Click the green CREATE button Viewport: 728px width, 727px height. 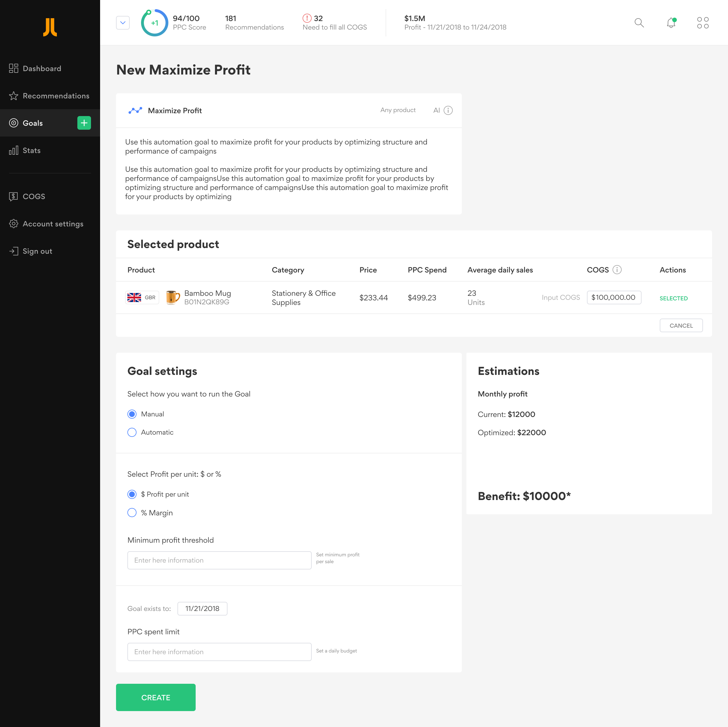click(x=156, y=697)
